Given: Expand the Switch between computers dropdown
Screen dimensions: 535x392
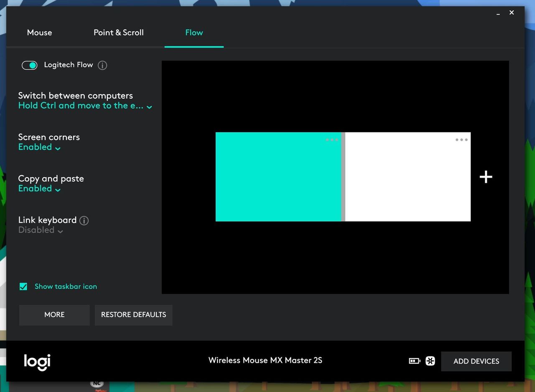Looking at the screenshot, I should pyautogui.click(x=85, y=106).
